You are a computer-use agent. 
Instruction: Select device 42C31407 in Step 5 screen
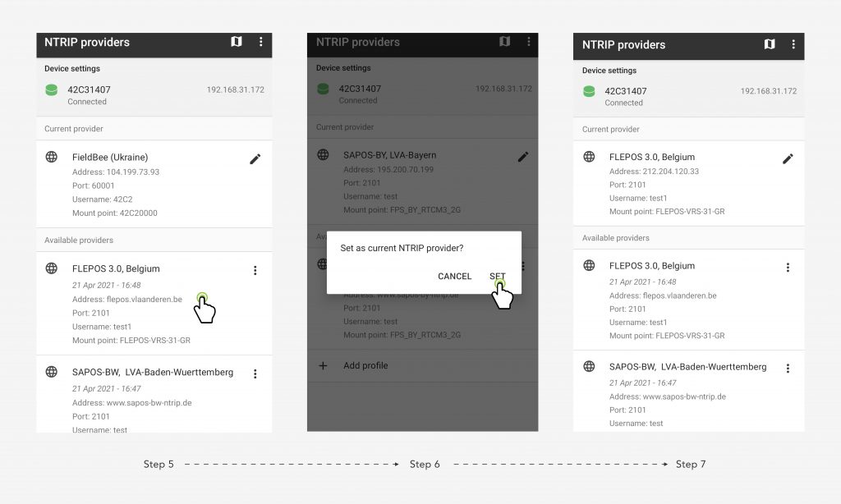click(x=154, y=95)
